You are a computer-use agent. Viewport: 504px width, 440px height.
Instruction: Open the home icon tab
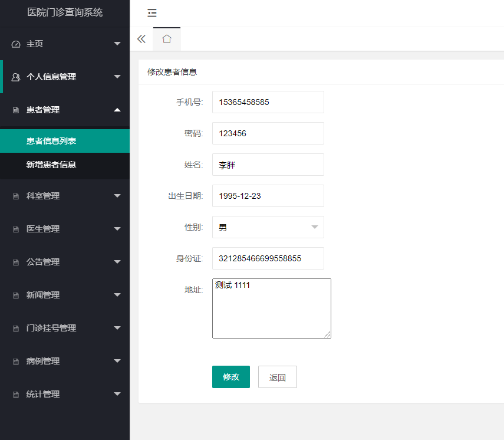click(167, 39)
